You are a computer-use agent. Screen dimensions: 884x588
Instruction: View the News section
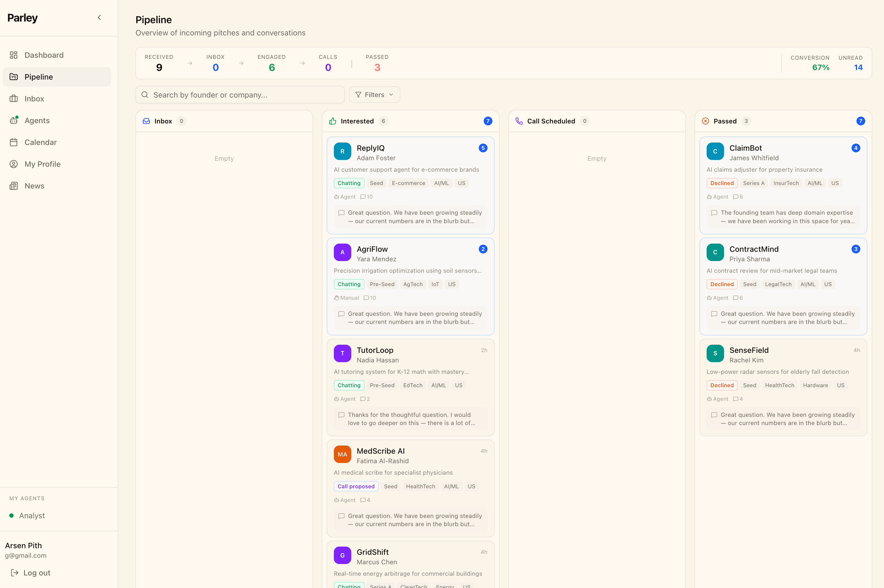[34, 186]
